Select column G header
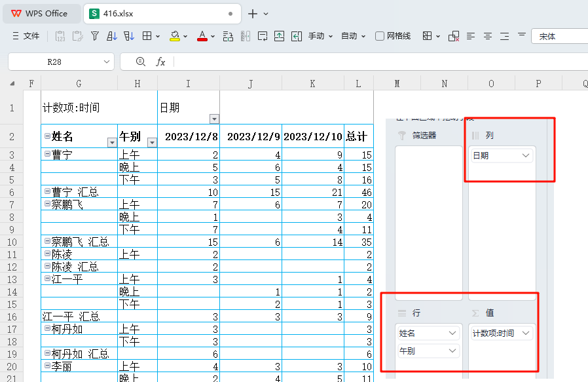The image size is (588, 382). point(79,84)
